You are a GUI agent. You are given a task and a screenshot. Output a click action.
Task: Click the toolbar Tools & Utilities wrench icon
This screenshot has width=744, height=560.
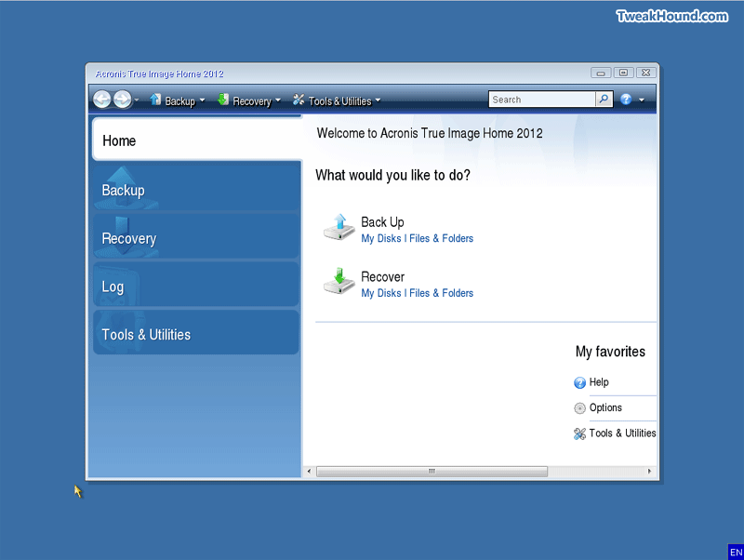coord(299,100)
